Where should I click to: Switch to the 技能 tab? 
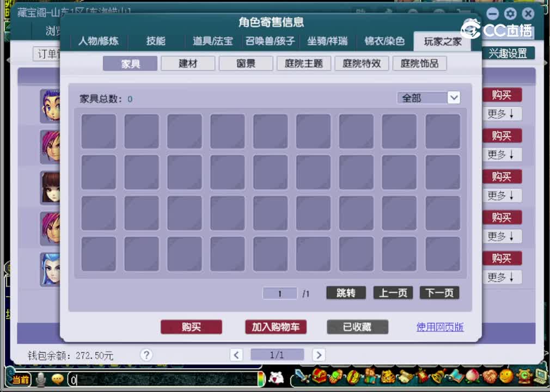(x=155, y=41)
